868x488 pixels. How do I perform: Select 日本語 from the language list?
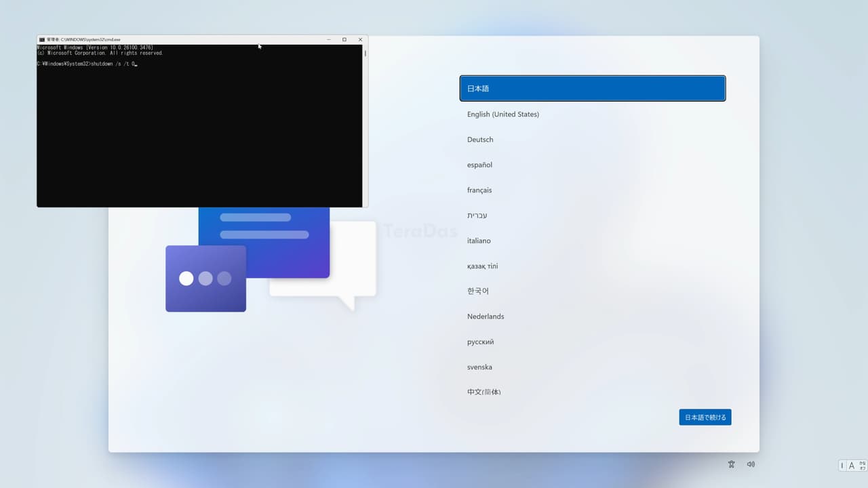click(592, 89)
